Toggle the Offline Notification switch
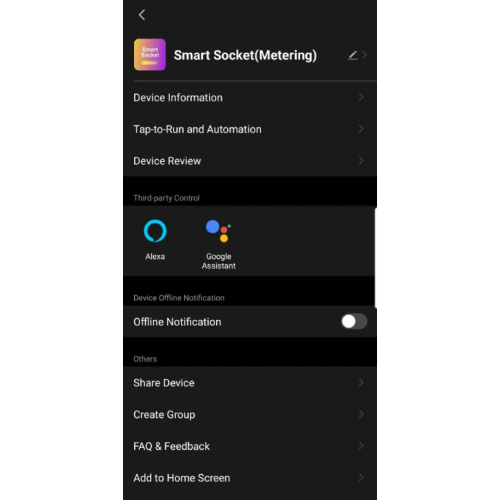500x500 pixels. pyautogui.click(x=354, y=322)
